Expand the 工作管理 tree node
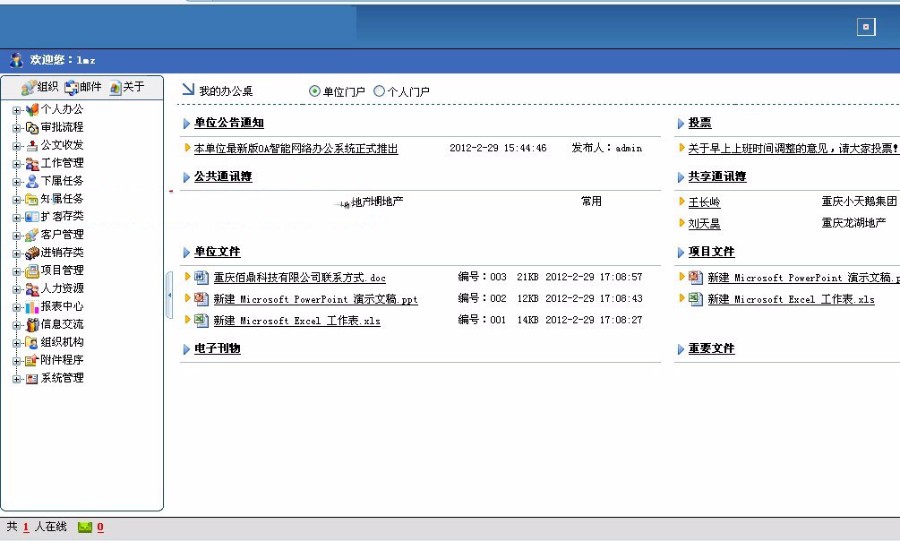 point(17,164)
